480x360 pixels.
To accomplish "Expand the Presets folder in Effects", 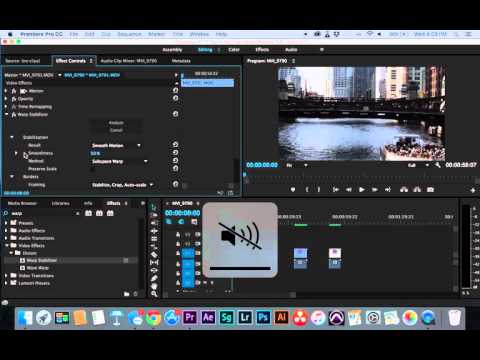I will point(6,223).
